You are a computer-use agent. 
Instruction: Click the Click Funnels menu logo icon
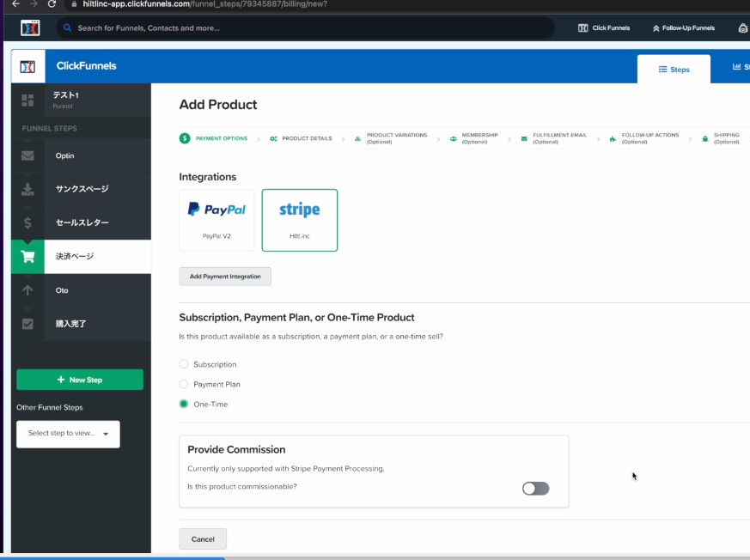coord(583,27)
